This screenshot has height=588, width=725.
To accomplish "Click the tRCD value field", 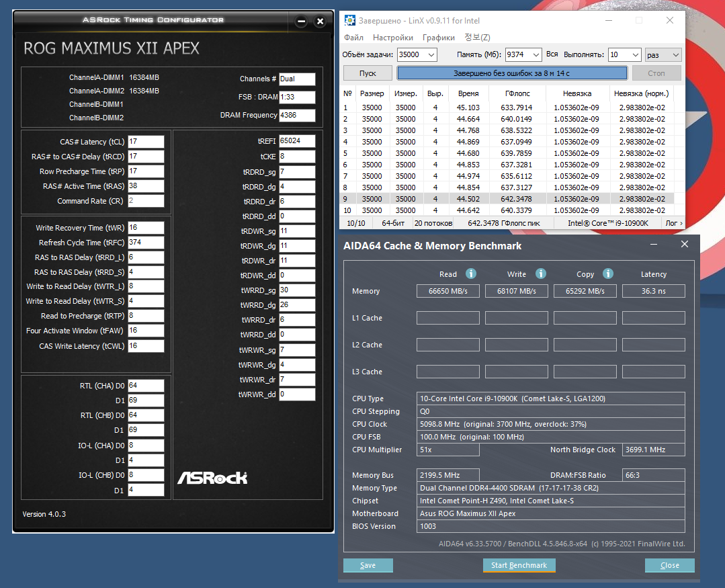I will tap(146, 157).
